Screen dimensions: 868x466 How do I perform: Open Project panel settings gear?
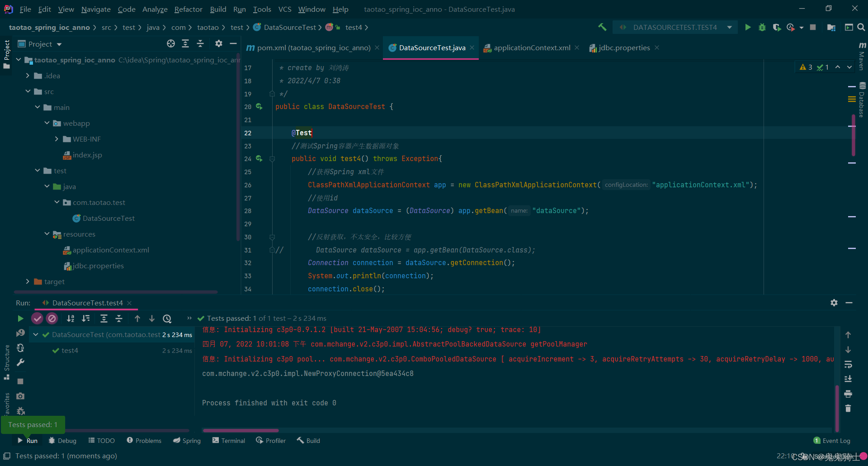pos(219,43)
